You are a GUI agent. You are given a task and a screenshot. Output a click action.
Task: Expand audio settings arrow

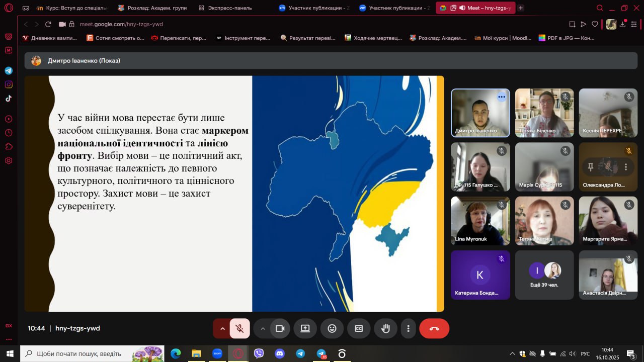222,328
